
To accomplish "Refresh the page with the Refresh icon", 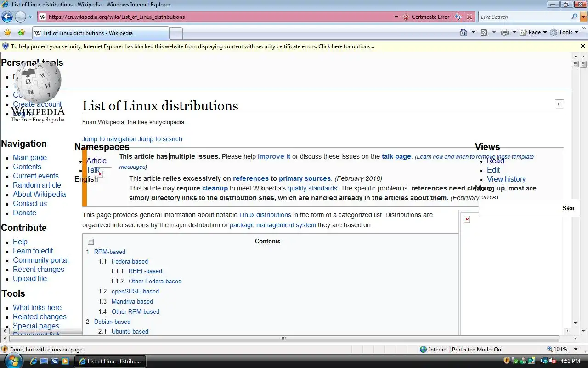I will click(x=458, y=17).
